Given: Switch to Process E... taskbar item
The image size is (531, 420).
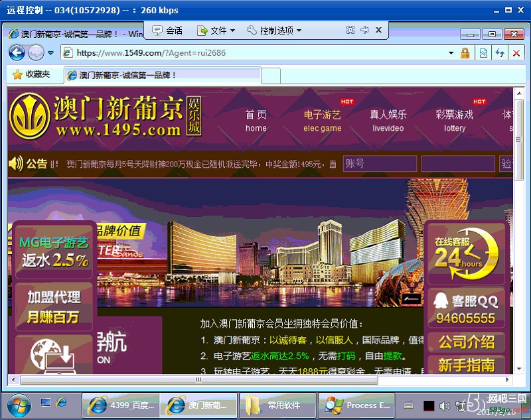Looking at the screenshot, I should [356, 405].
